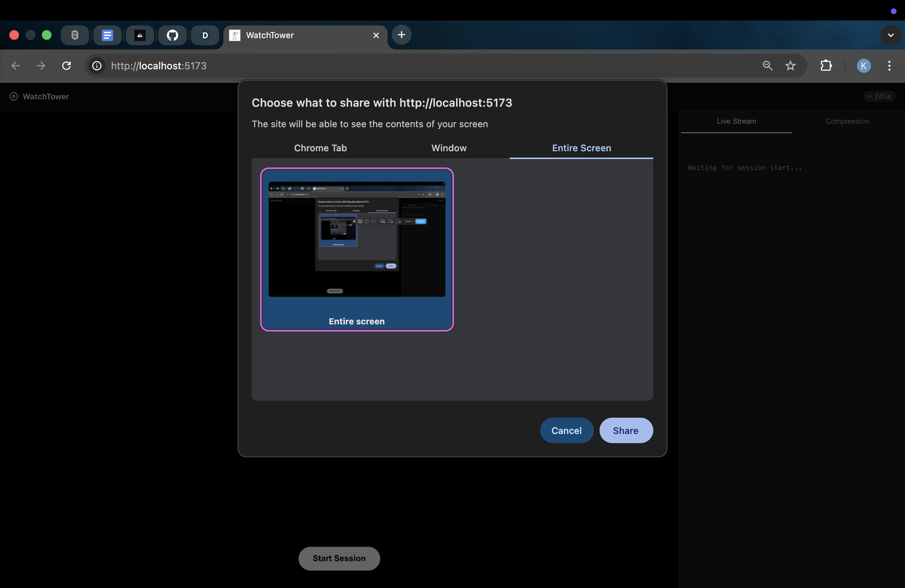Select the Entire screen preview thumbnail

[357, 249]
